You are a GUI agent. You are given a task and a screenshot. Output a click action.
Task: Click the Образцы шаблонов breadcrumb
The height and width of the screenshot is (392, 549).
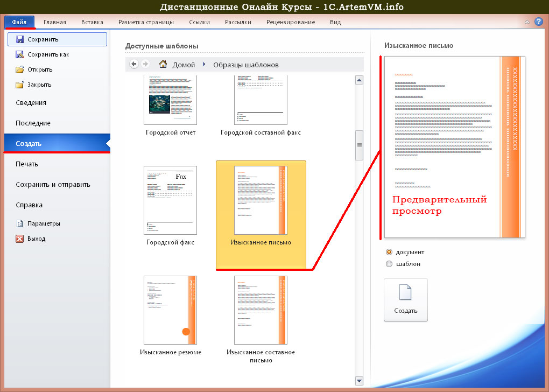point(246,65)
